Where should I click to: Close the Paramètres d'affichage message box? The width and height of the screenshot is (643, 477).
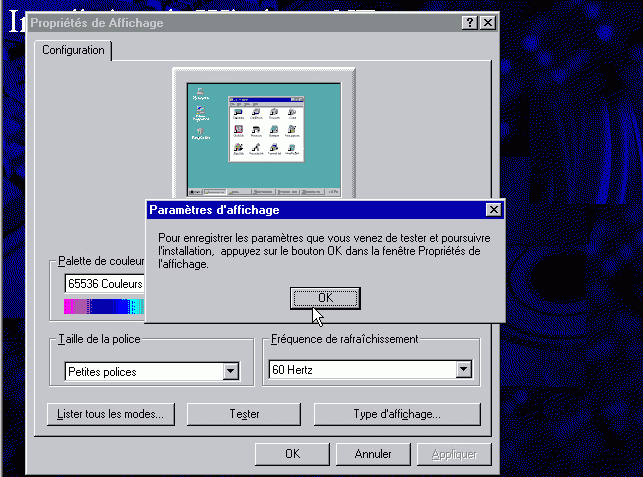click(493, 210)
